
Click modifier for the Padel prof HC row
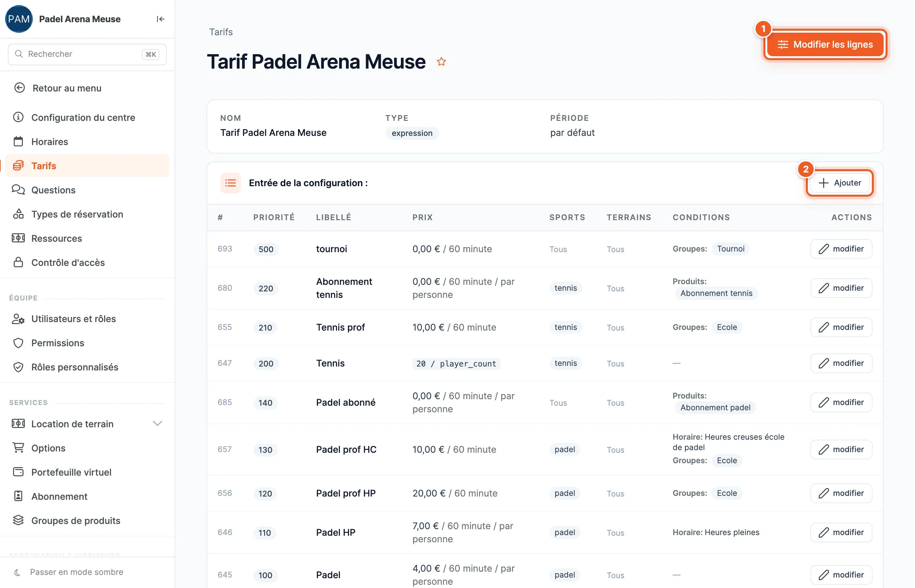tap(841, 449)
